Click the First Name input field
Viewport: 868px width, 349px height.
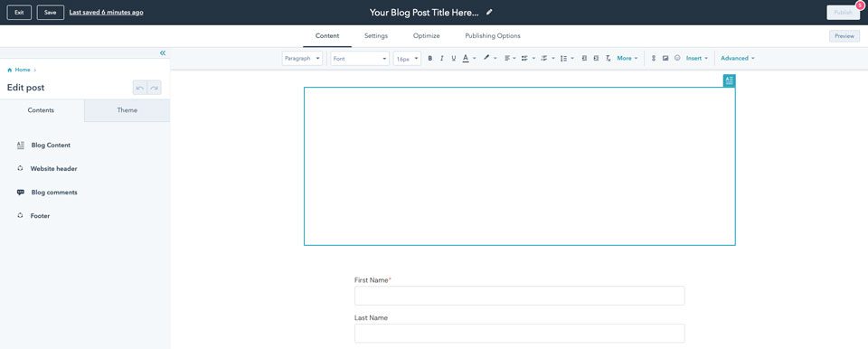pyautogui.click(x=519, y=296)
